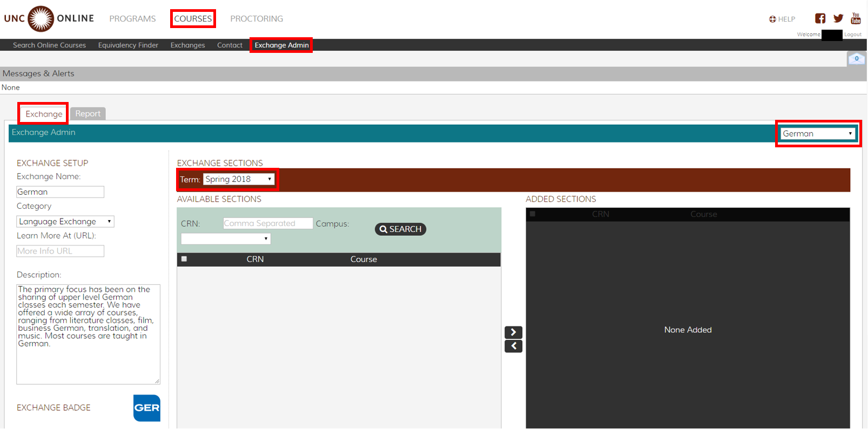
Task: Open the notifications inbox icon showing 0
Action: [x=856, y=59]
